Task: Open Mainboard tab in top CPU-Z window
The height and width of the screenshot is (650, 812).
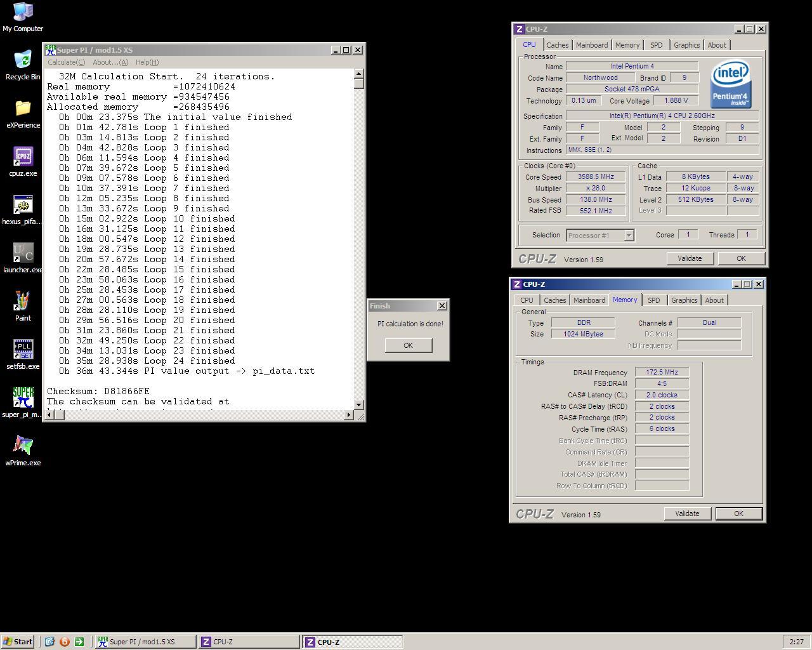Action: tap(592, 45)
